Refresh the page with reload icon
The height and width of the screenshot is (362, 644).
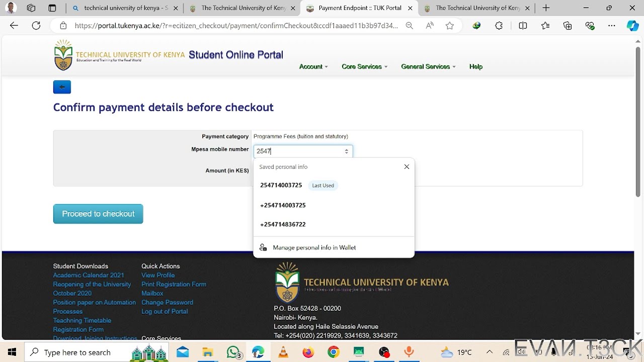point(36,26)
